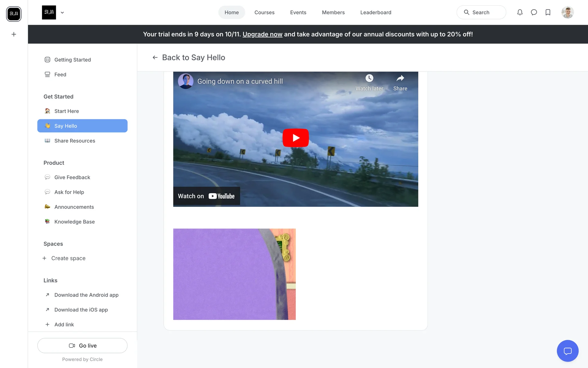Screen dimensions: 588x368
Task: Open the purple image thumbnail
Action: pyautogui.click(x=234, y=274)
